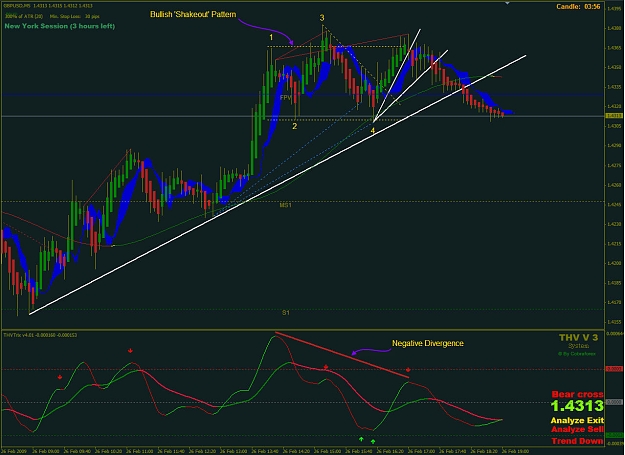Image resolution: width=625 pixels, height=455 pixels.
Task: Click the 'New York Session (3 hours left)' label
Action: pyautogui.click(x=60, y=26)
